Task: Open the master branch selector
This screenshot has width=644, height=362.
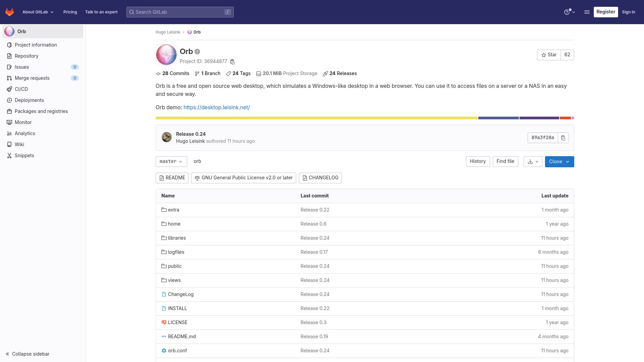Action: coord(171,162)
